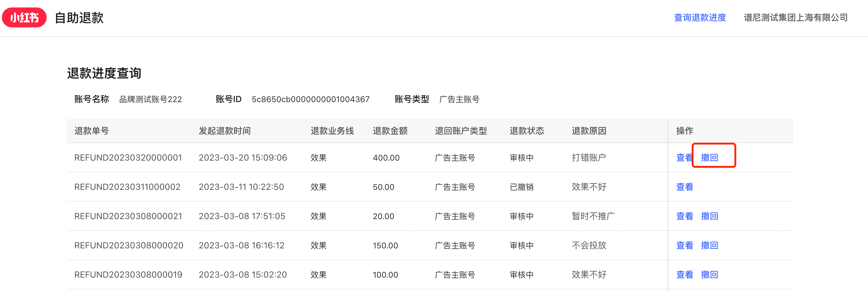This screenshot has height=291, width=868.
Task: Click 撤回 for REFUND20230308000021
Action: click(710, 216)
